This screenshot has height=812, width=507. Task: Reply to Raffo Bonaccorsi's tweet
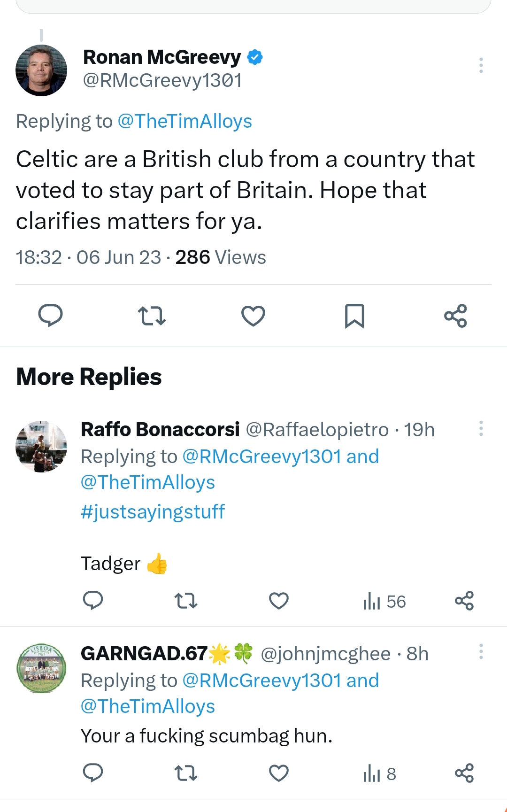pyautogui.click(x=93, y=601)
